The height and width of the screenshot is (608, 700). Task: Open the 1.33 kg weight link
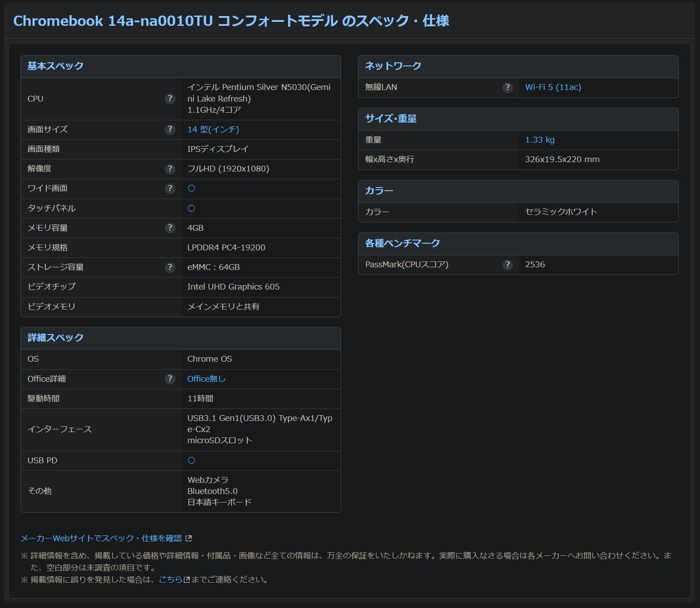pyautogui.click(x=540, y=140)
